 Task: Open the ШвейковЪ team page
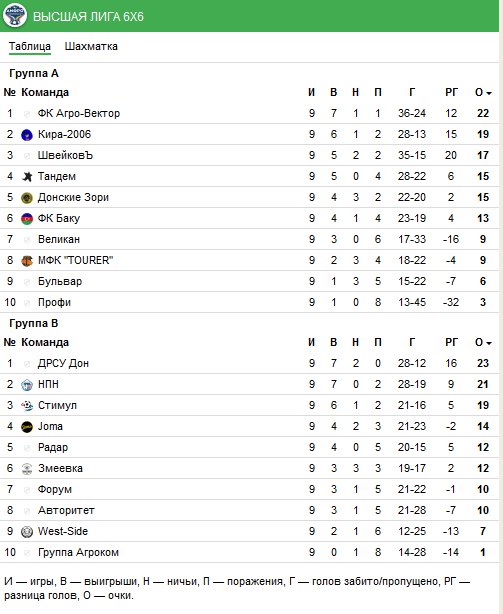click(x=65, y=155)
